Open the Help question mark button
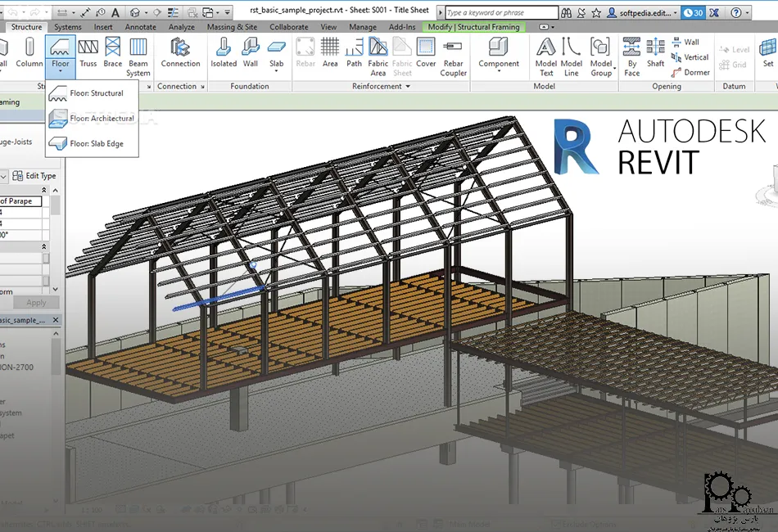Screen dimensions: 778x532 tap(736, 12)
